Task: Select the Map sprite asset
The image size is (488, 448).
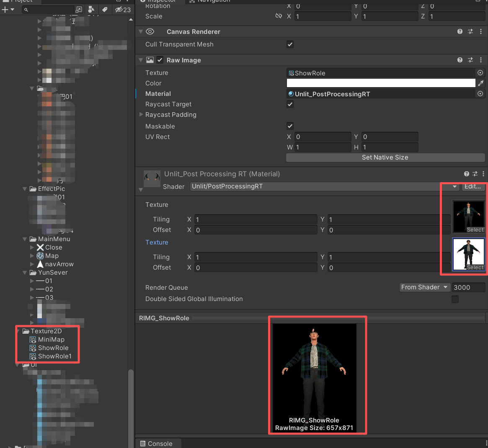Action: 47,256
